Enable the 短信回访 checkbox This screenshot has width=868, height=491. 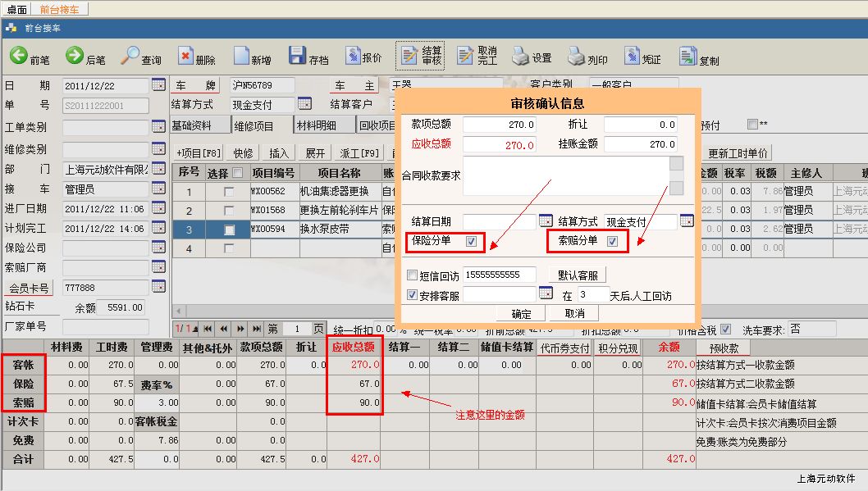click(x=413, y=275)
